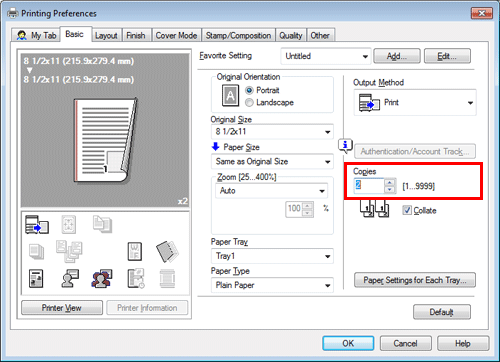Viewport: 500px width, 362px height.
Task: Click the collate pages illustration icon
Action: tap(374, 209)
